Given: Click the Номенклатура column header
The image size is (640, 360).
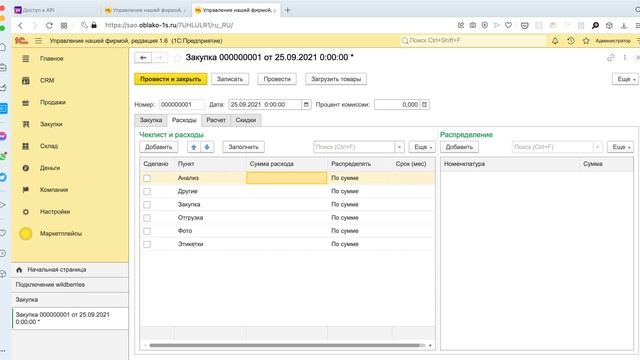Looking at the screenshot, I should click(x=509, y=164).
